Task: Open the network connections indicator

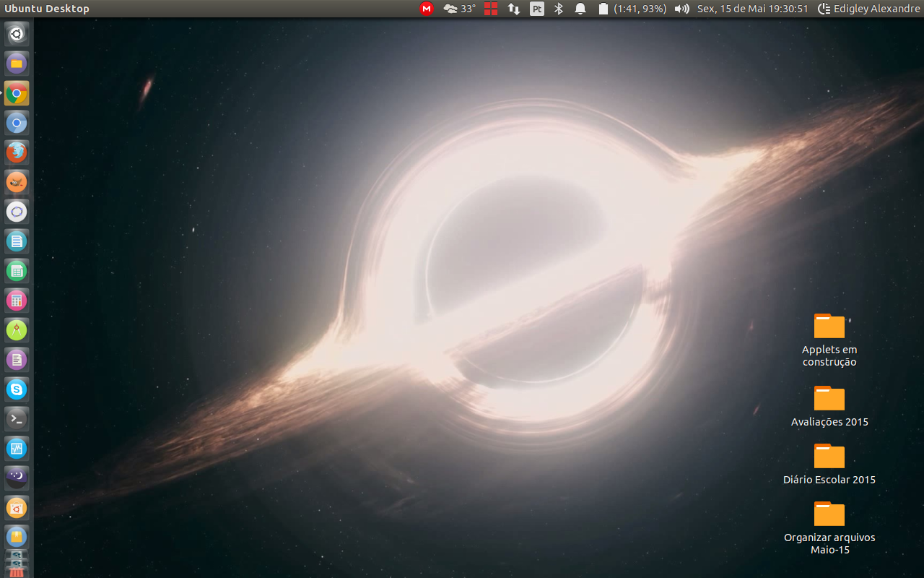Action: 514,9
